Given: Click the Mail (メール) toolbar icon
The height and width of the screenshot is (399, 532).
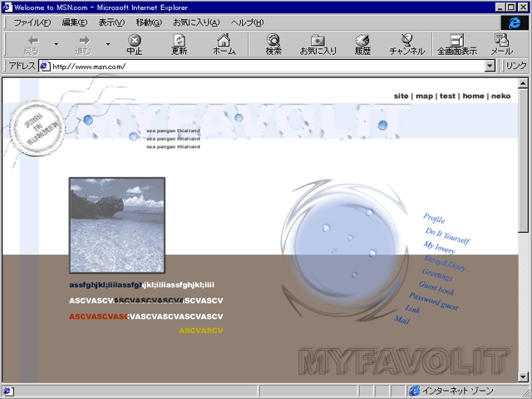Looking at the screenshot, I should tap(500, 44).
